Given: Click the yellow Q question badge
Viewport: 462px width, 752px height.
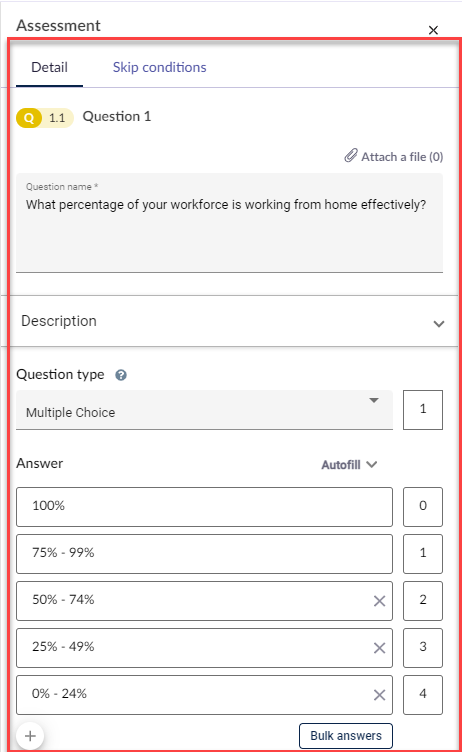Looking at the screenshot, I should 29,118.
